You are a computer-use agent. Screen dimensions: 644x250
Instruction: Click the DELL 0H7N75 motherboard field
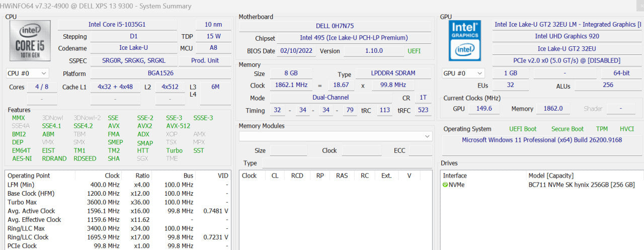click(x=335, y=26)
